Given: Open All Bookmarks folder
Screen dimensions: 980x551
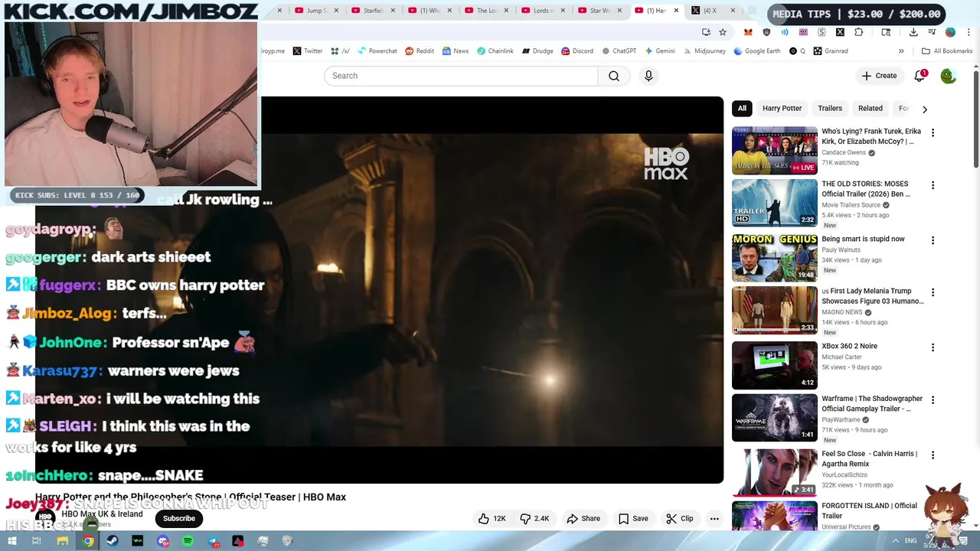Looking at the screenshot, I should tap(947, 51).
